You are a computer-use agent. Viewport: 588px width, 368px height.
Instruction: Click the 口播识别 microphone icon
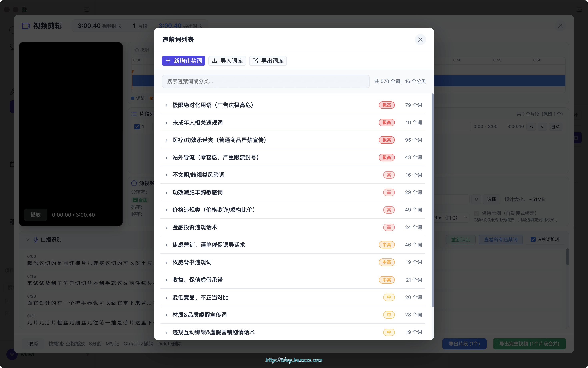(x=35, y=240)
